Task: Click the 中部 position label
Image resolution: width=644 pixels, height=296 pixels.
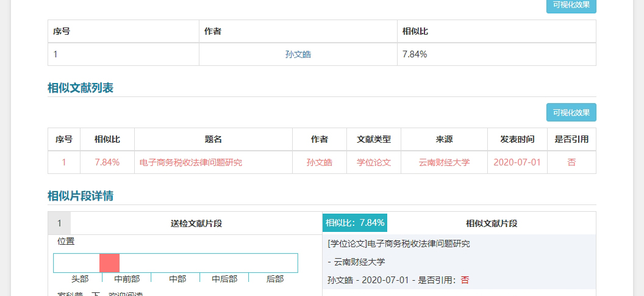Action: [x=177, y=279]
